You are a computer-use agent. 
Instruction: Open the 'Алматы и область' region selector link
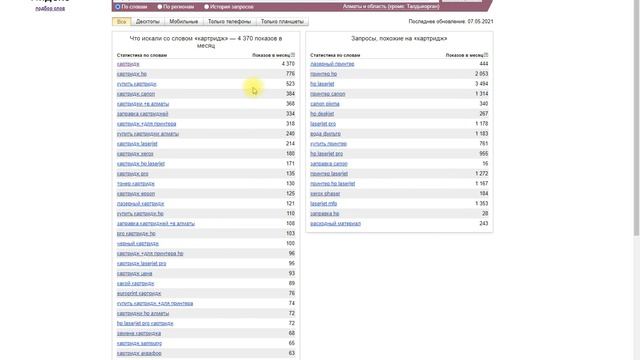click(x=391, y=7)
